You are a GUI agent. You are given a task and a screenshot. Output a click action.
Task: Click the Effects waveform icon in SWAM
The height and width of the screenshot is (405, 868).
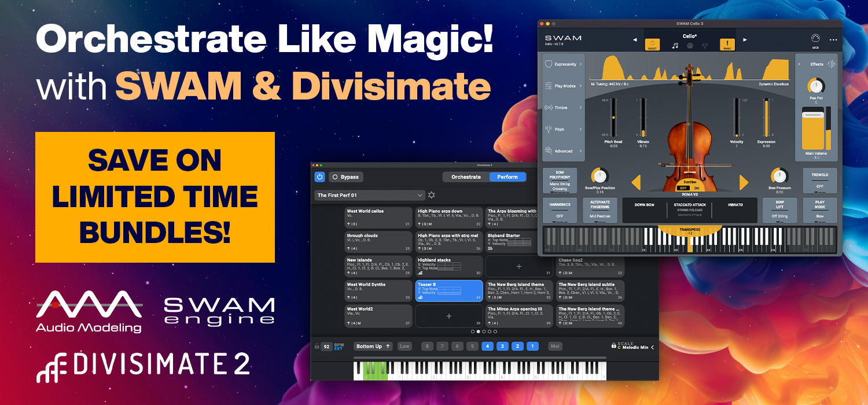pos(832,64)
